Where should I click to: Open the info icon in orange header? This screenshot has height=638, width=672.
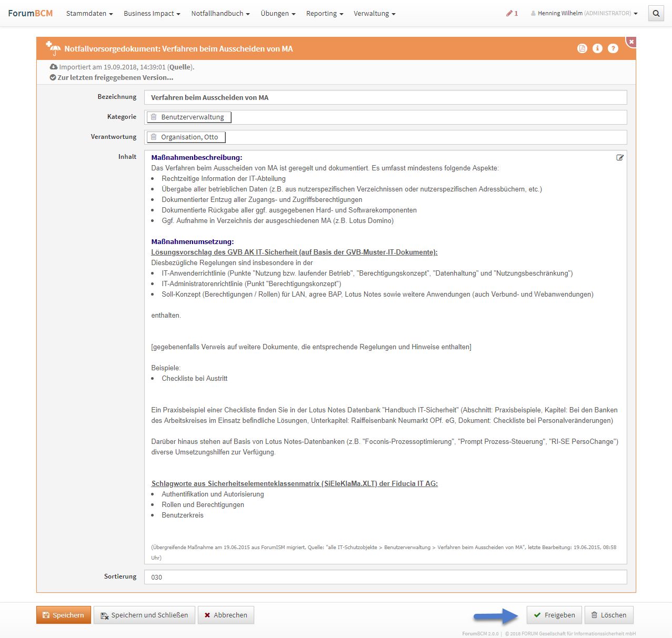pos(597,48)
